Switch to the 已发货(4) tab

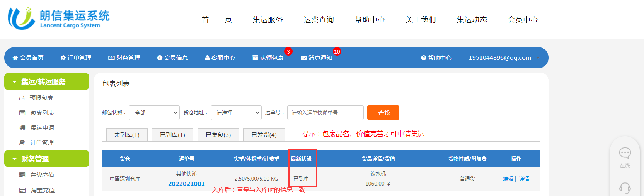pos(264,135)
